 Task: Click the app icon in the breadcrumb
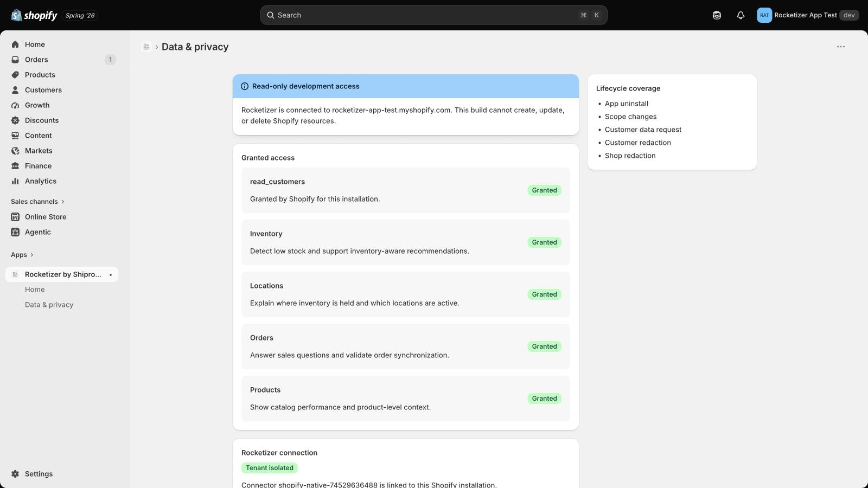click(x=146, y=47)
